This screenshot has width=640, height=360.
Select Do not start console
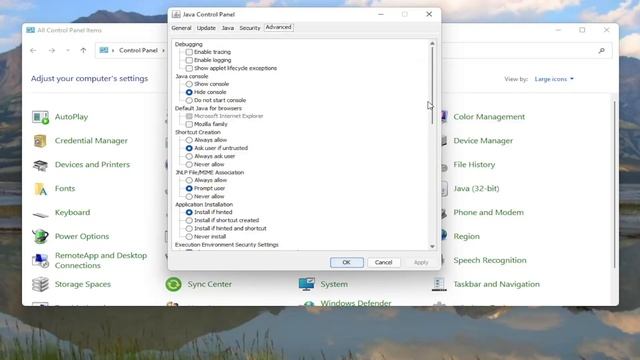tap(189, 100)
